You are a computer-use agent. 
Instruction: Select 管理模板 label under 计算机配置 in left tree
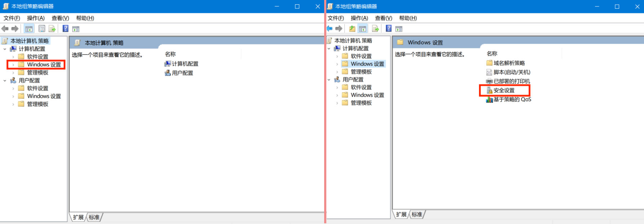[38, 73]
